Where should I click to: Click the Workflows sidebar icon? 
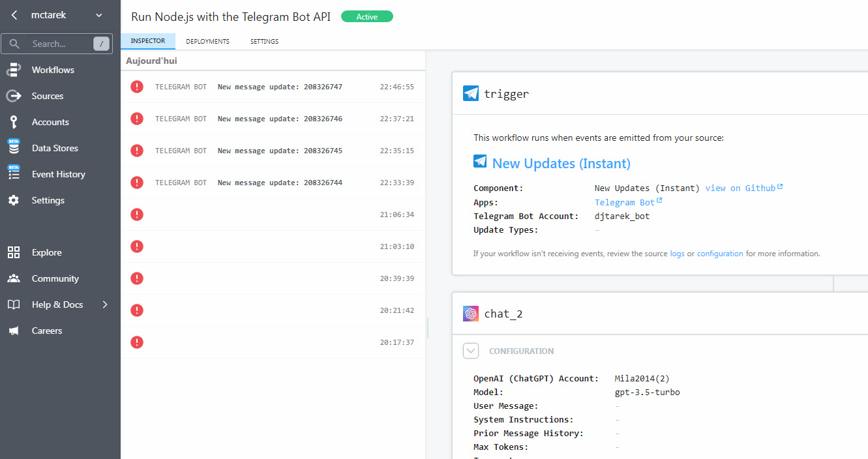point(14,70)
